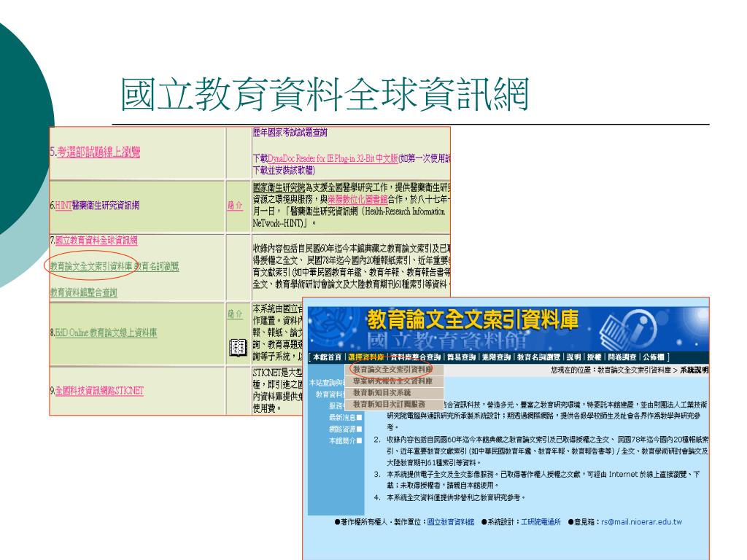This screenshot has height=560, width=747.
Task: Go to 本館首頁 in the navigation bar
Action: 327,357
